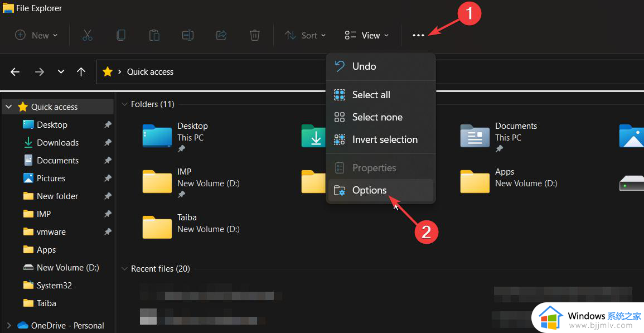This screenshot has width=644, height=333.
Task: Select Pictures in the navigation pane
Action: tap(51, 178)
